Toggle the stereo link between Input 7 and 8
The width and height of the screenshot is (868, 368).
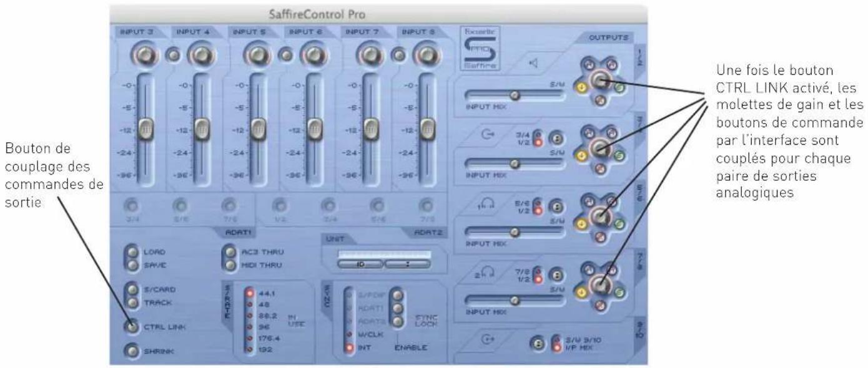pos(400,56)
